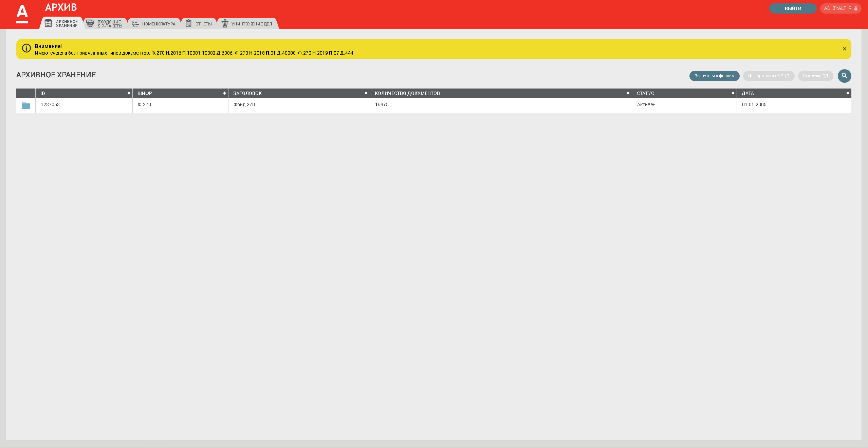Select document count cell 16975
Viewport: 868px width, 448px height.
[501, 105]
